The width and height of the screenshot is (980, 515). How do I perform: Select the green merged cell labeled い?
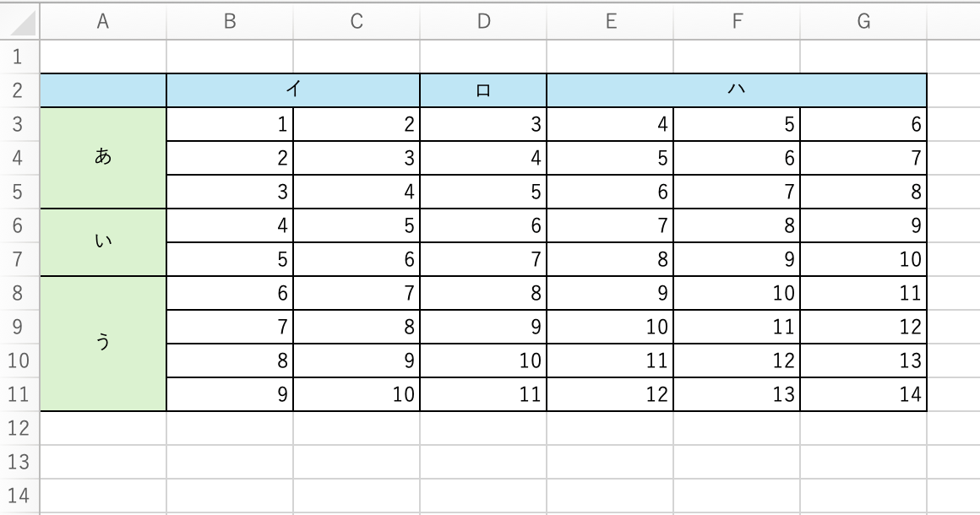103,242
